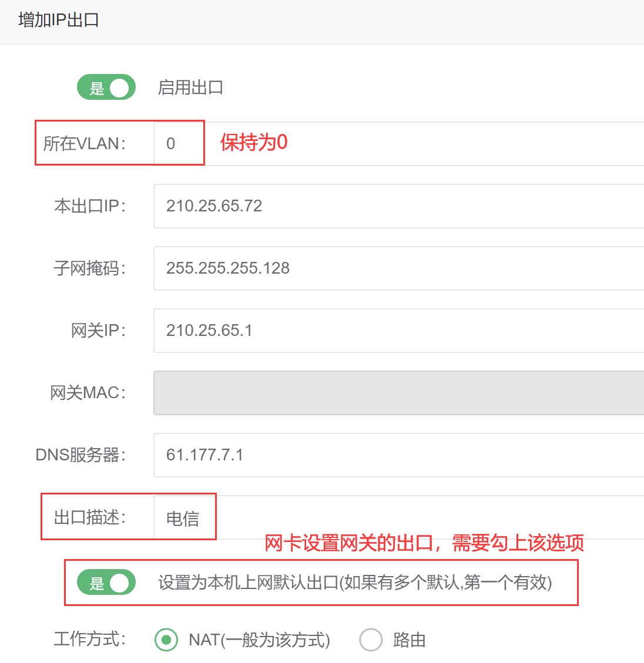Focus the DNS服务器 field showing 61.177.7.1
This screenshot has height=663, width=644.
(398, 455)
